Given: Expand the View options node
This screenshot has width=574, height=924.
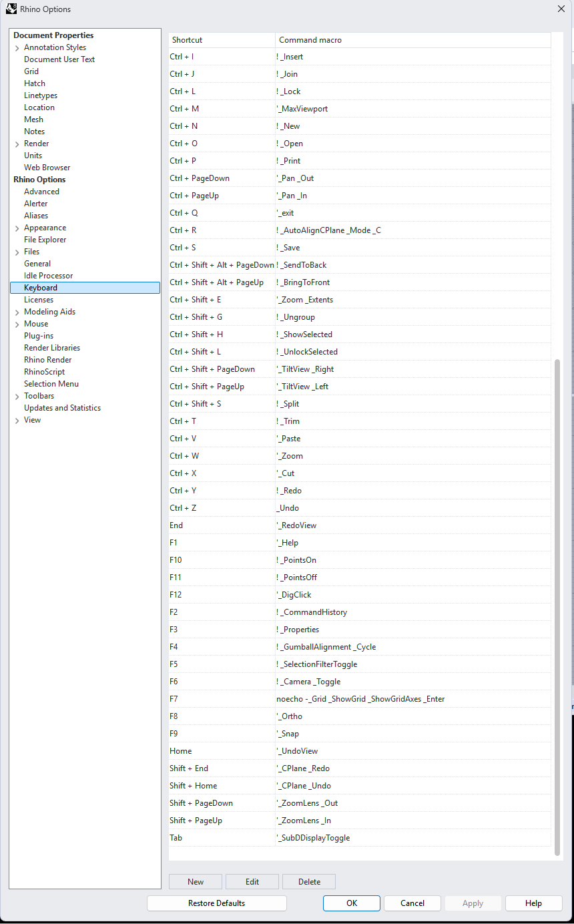Looking at the screenshot, I should click(17, 419).
